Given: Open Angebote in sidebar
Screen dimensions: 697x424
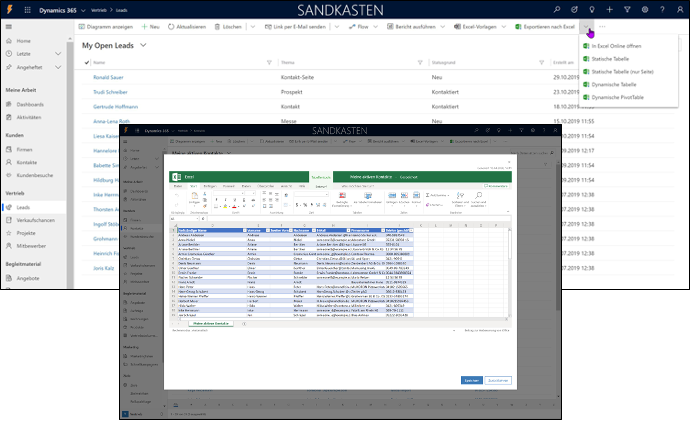Looking at the screenshot, I should (28, 279).
